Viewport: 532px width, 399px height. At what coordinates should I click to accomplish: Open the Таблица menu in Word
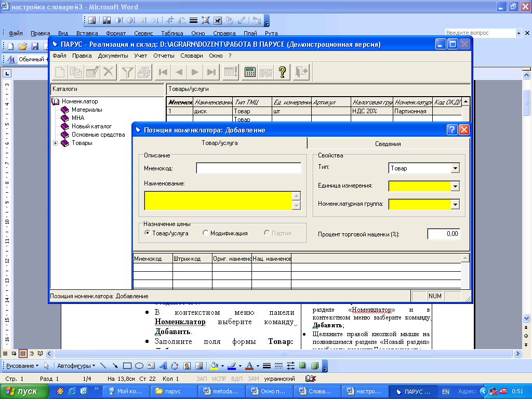(172, 33)
